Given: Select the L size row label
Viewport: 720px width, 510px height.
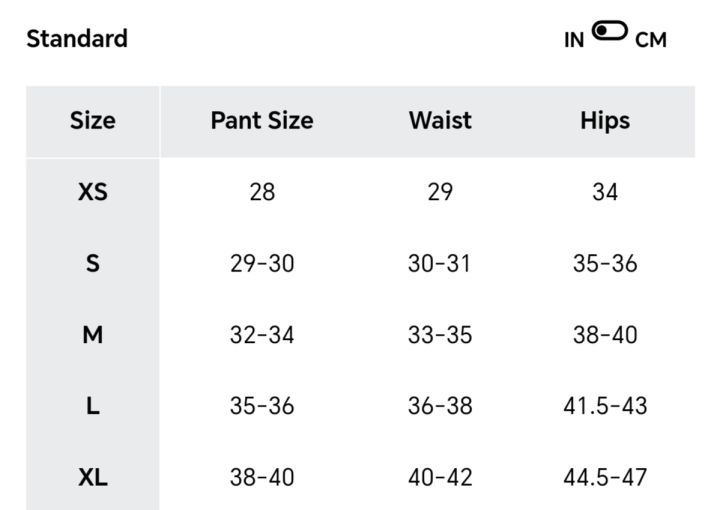Looking at the screenshot, I should click(x=92, y=406).
